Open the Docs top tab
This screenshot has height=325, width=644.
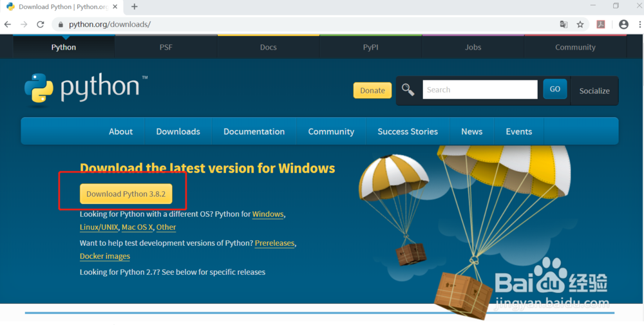click(x=268, y=47)
